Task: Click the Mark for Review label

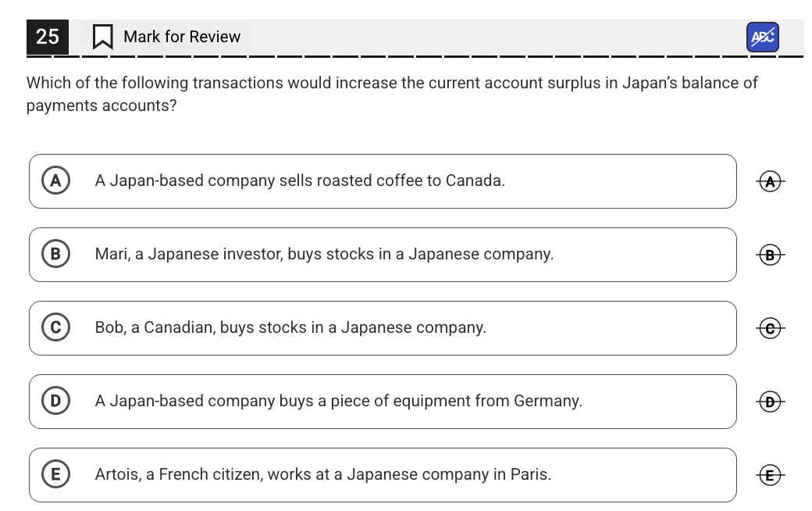Action: click(x=182, y=37)
